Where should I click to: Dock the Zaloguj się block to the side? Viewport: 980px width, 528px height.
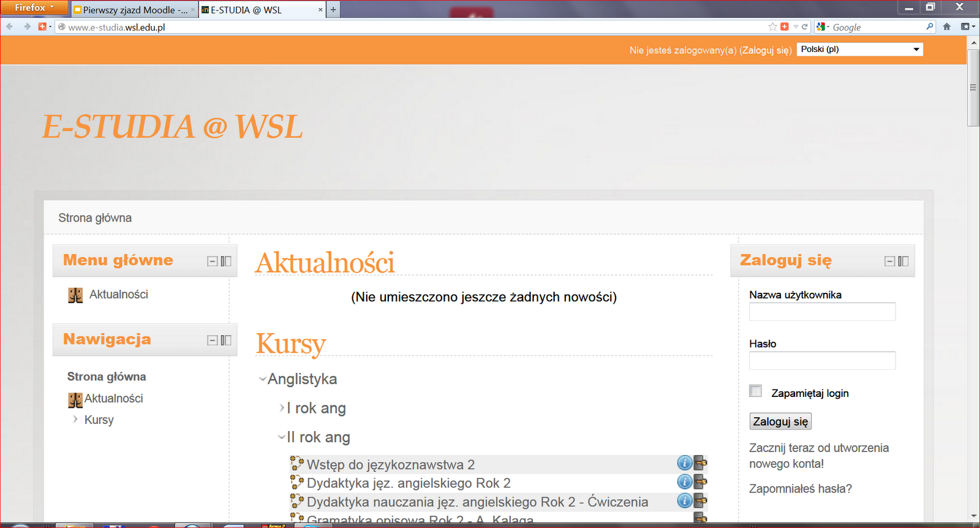pos(903,261)
